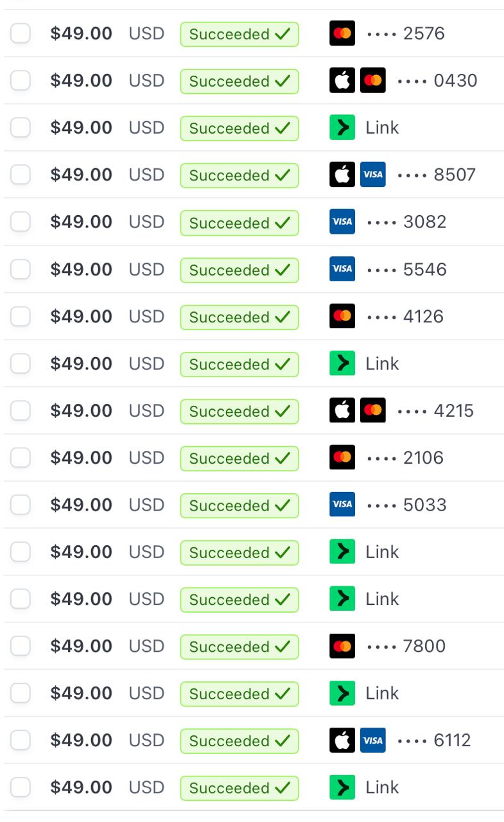The image size is (504, 822).
Task: Click the Apple Pay icon for card 0430
Action: pos(342,81)
